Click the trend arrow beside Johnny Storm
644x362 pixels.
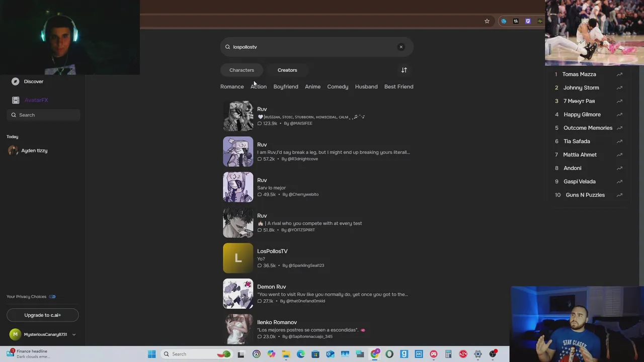tap(619, 87)
